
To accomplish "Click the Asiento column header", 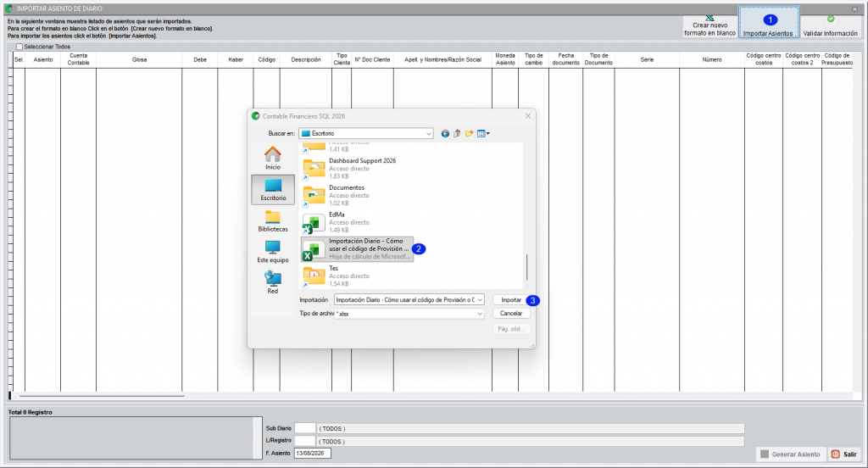I will (42, 60).
